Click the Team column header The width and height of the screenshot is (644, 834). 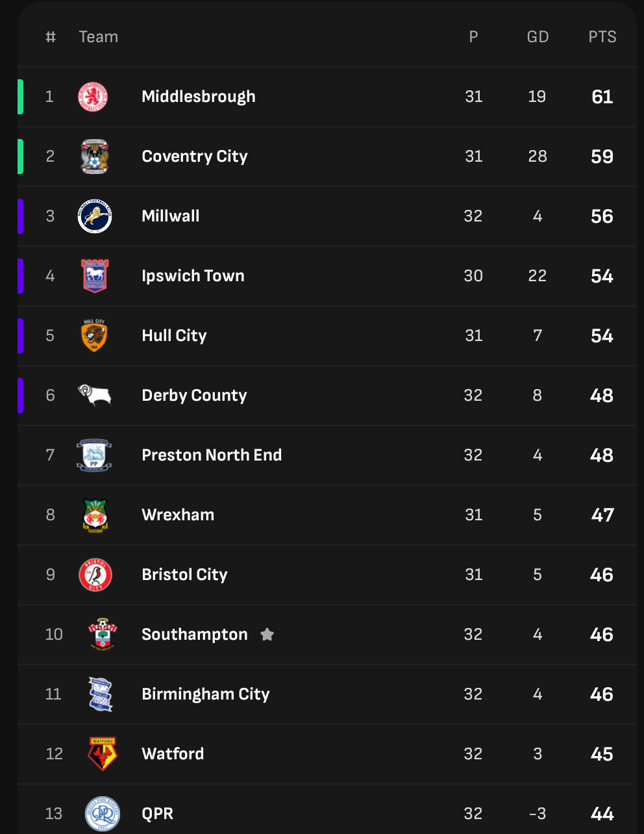point(99,37)
